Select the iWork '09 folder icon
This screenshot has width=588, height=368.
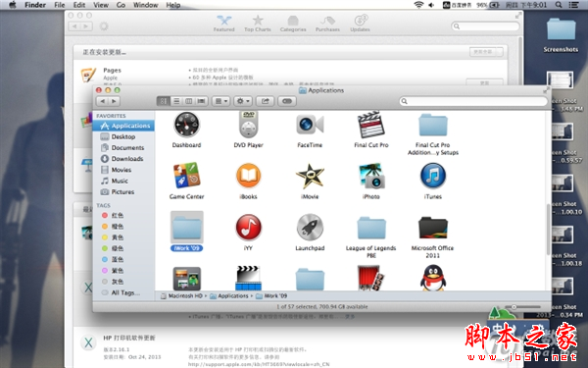pyautogui.click(x=187, y=228)
